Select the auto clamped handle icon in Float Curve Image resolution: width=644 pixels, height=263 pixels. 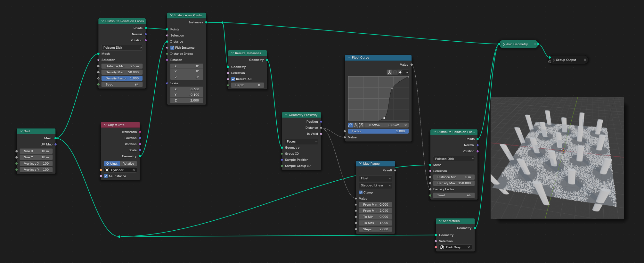pyautogui.click(x=361, y=125)
